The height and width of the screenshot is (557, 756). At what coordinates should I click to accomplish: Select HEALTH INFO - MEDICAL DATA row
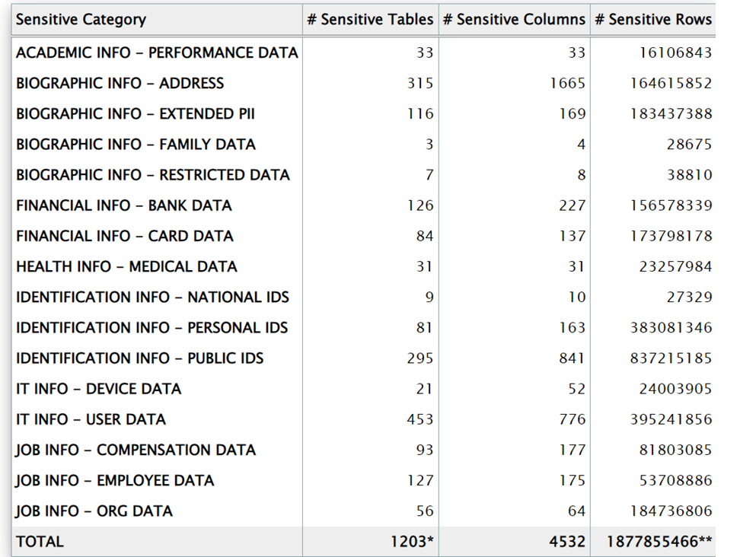[126, 267]
